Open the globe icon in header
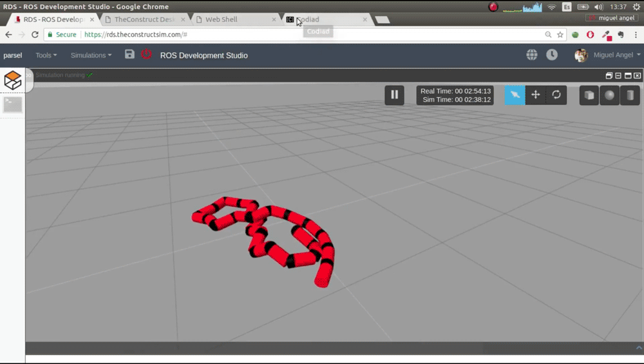 pyautogui.click(x=532, y=55)
